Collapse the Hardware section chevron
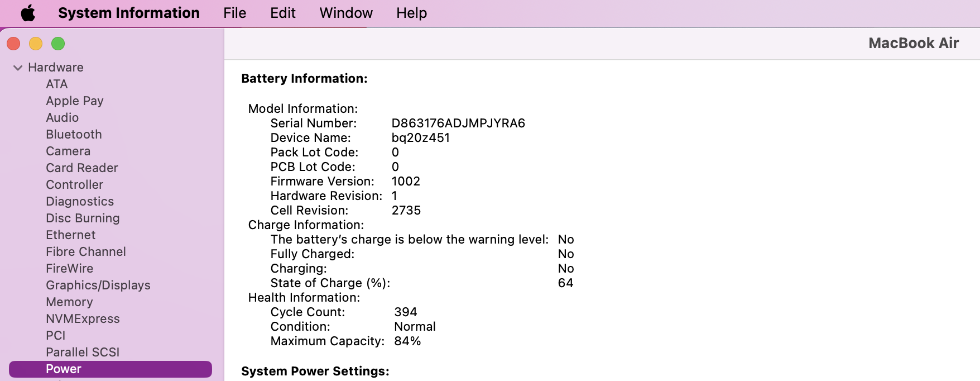 (18, 68)
